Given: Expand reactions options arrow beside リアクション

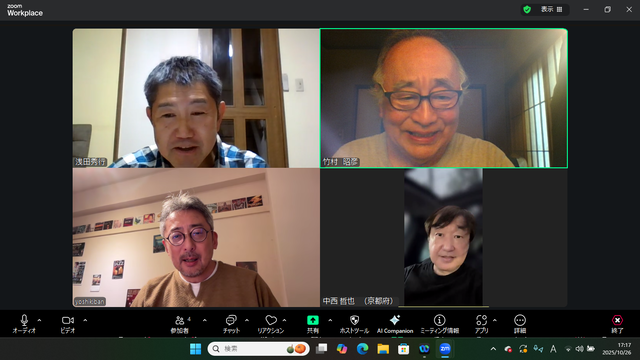Looking at the screenshot, I should [284, 320].
